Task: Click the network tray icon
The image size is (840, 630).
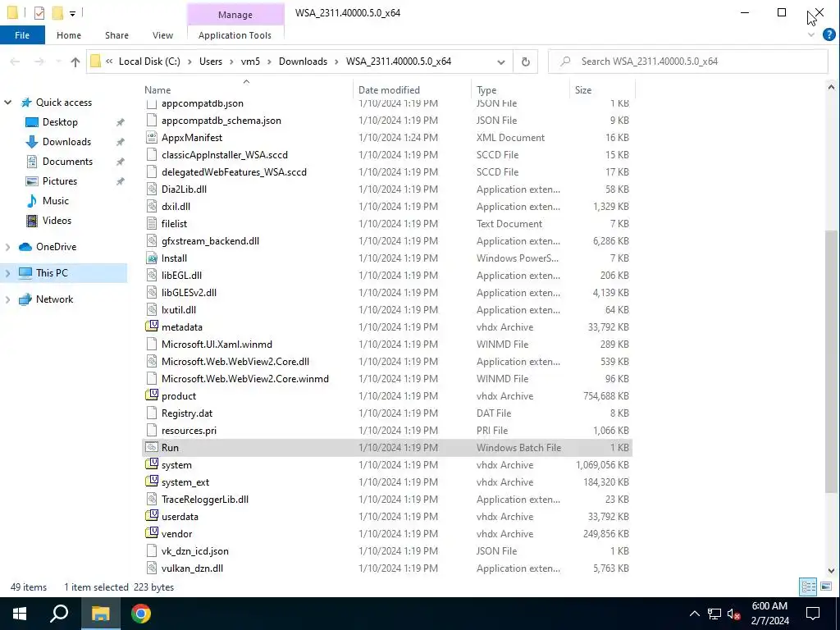Action: (714, 614)
